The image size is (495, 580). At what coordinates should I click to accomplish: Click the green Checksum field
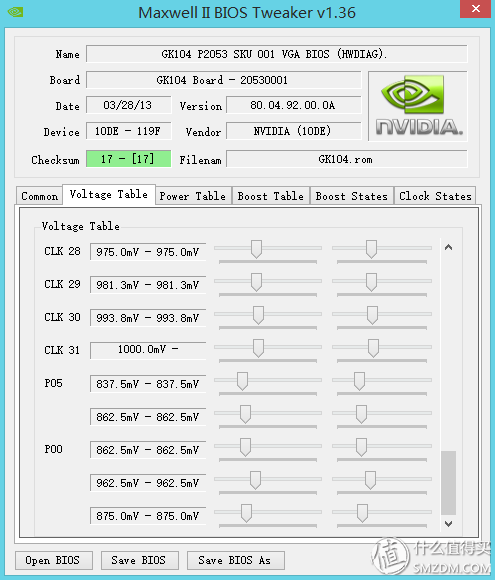click(128, 159)
